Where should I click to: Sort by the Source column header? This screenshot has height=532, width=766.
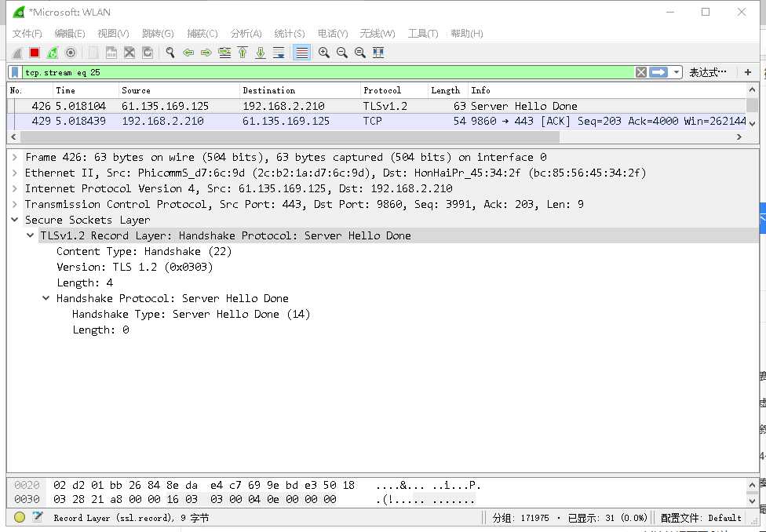click(179, 90)
